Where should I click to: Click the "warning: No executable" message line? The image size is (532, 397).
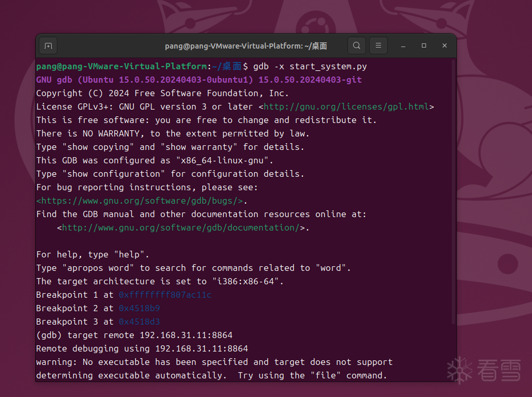[214, 362]
